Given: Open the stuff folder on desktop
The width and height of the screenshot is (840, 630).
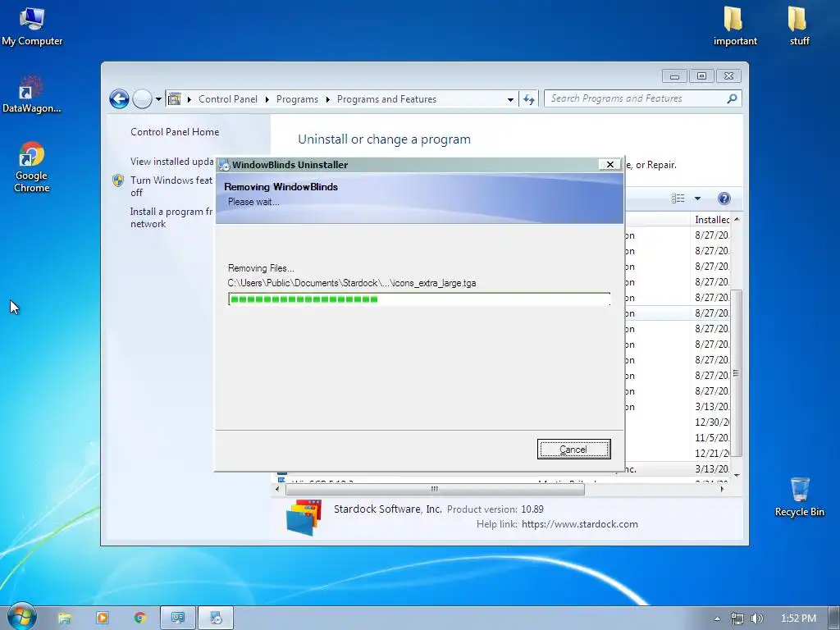Looking at the screenshot, I should [x=799, y=25].
